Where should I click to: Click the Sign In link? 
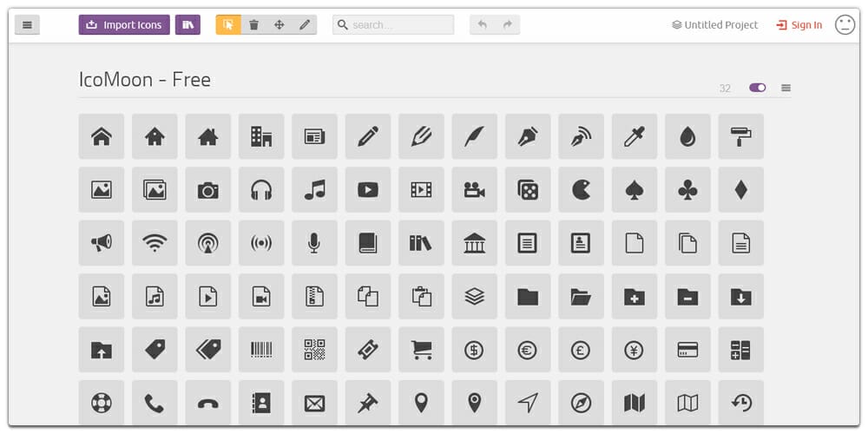point(799,25)
